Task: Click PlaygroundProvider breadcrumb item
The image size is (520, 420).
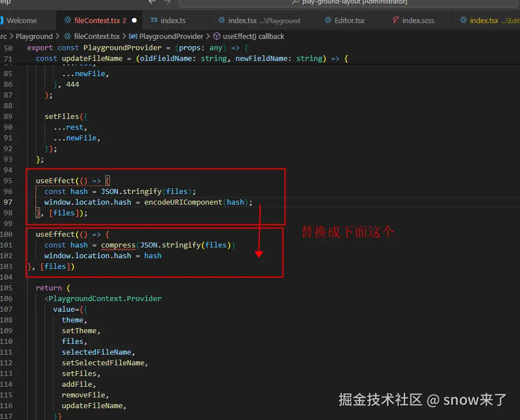Action: pyautogui.click(x=171, y=37)
